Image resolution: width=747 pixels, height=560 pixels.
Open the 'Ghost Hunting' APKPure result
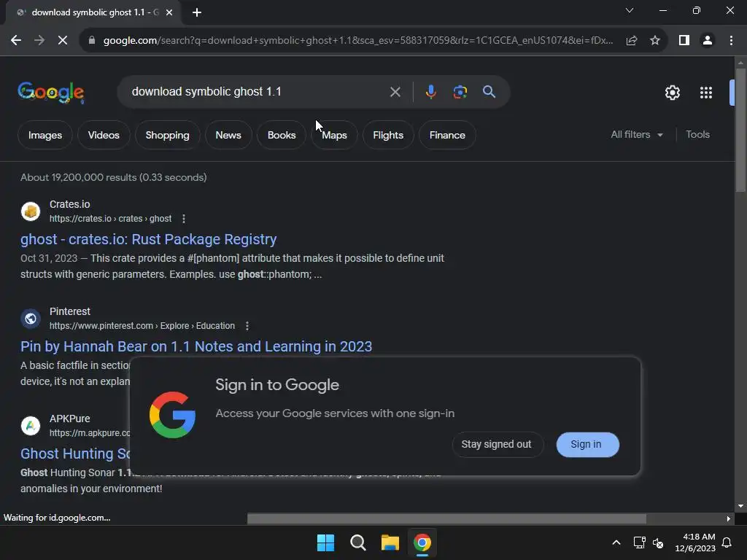coord(75,454)
